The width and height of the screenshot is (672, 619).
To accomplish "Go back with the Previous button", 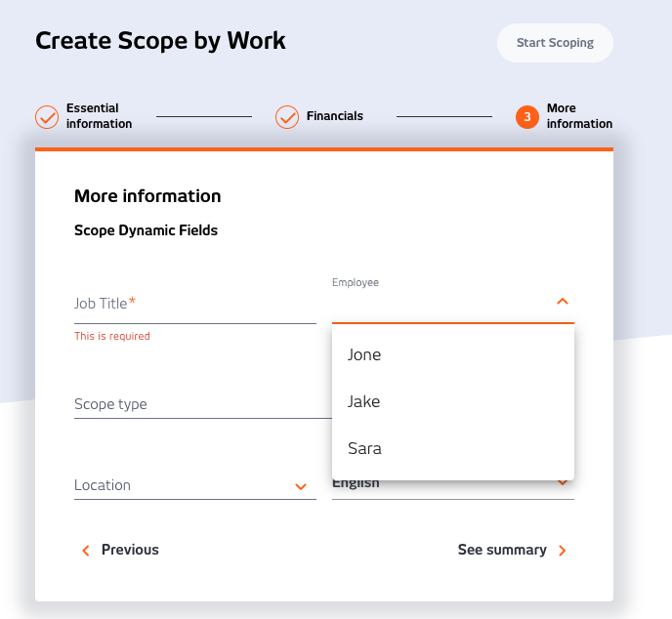I will pyautogui.click(x=120, y=550).
